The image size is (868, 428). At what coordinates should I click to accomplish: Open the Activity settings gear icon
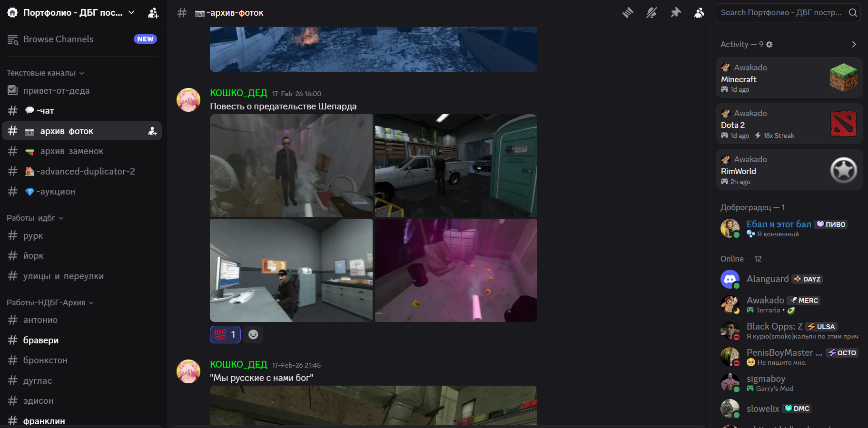[769, 44]
